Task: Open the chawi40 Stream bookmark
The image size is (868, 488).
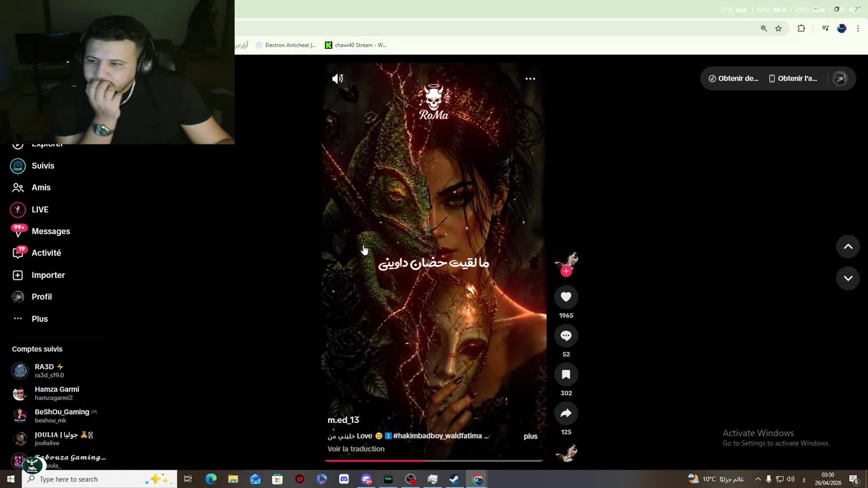Action: [x=355, y=45]
